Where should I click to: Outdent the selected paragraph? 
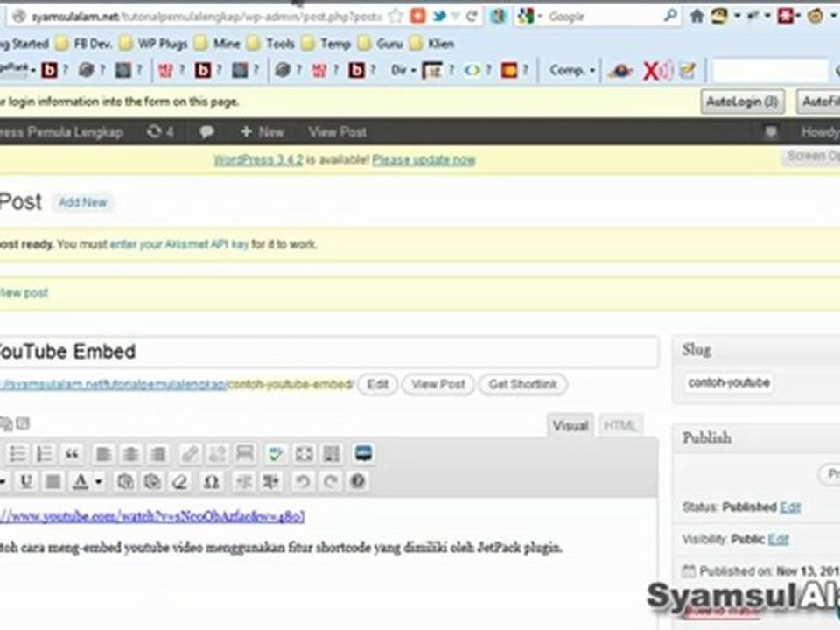pyautogui.click(x=244, y=481)
